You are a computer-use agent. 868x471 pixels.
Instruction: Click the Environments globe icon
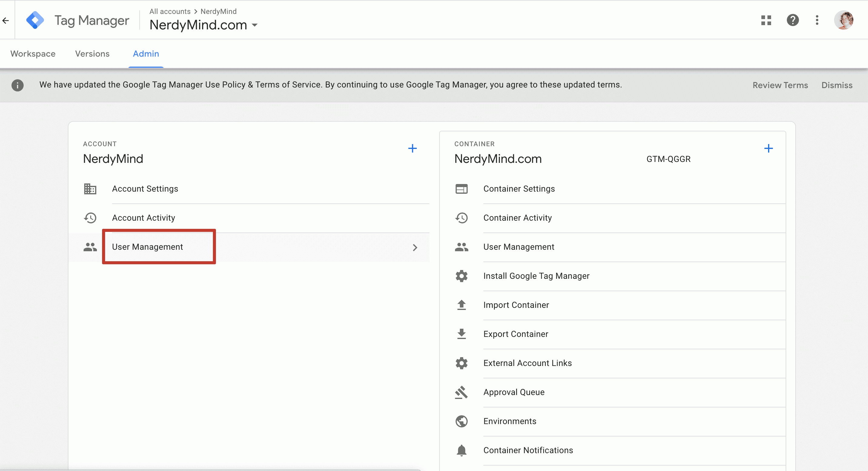[462, 421]
